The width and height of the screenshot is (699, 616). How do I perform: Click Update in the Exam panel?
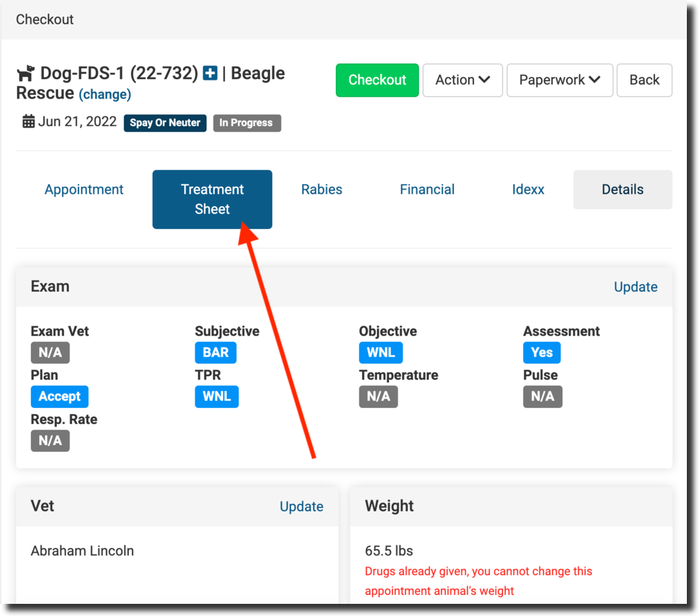pyautogui.click(x=635, y=286)
